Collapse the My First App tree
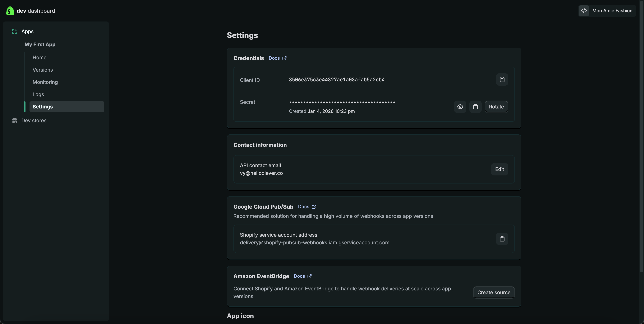 click(x=40, y=45)
